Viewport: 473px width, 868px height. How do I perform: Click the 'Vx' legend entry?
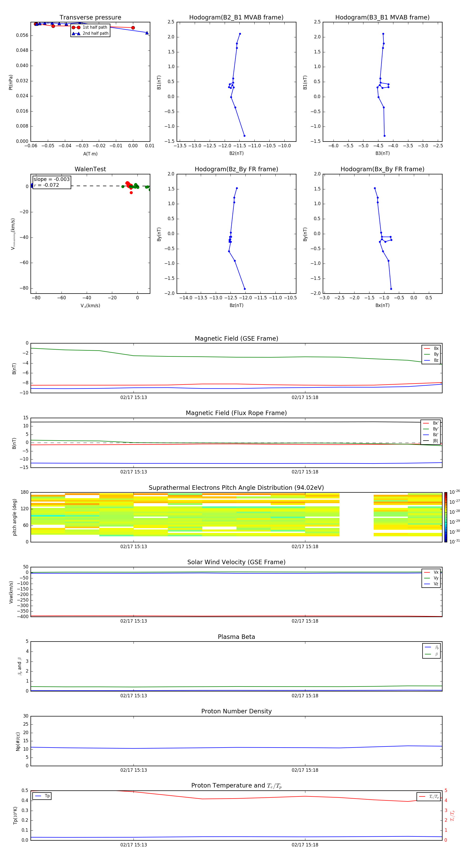(431, 572)
